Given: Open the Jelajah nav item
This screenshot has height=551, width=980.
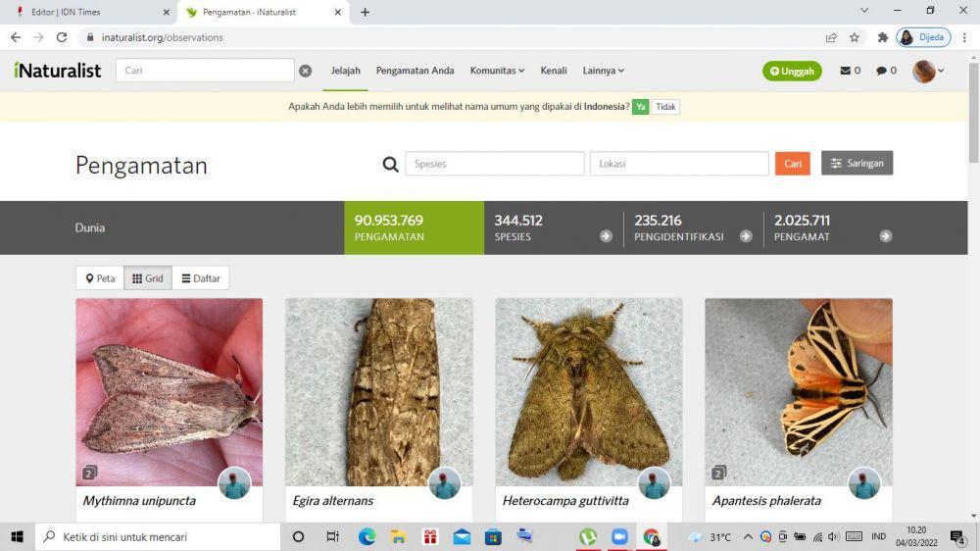Looking at the screenshot, I should (x=346, y=71).
